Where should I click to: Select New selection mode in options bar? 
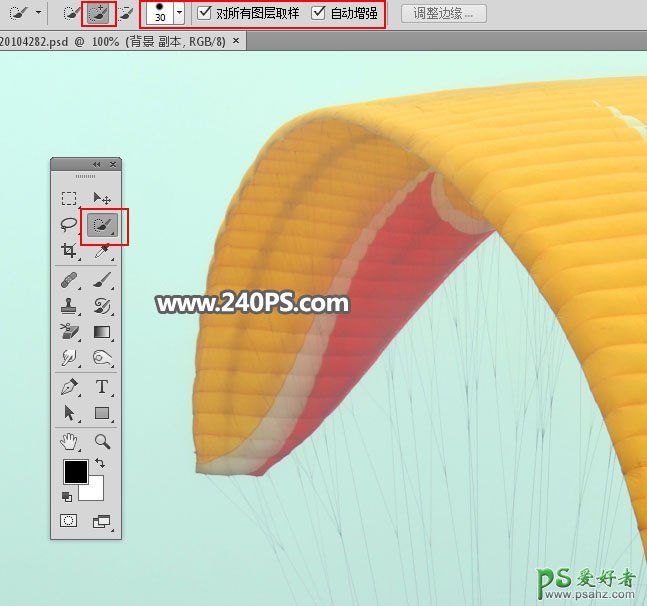pyautogui.click(x=71, y=14)
